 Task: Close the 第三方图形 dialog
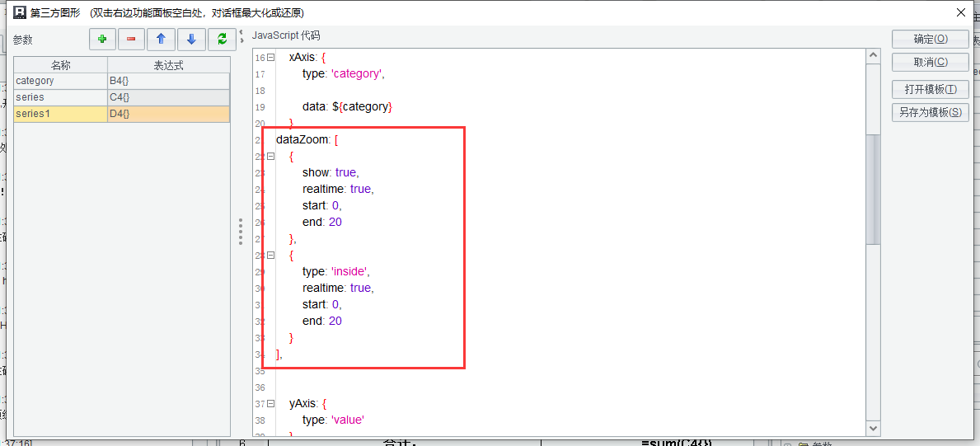[960, 12]
